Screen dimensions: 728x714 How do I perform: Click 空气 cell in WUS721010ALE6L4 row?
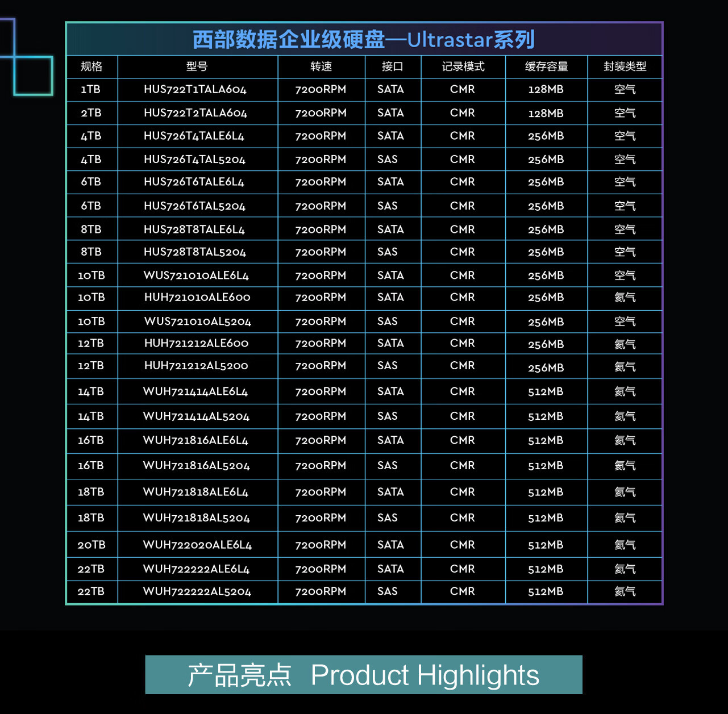(625, 275)
